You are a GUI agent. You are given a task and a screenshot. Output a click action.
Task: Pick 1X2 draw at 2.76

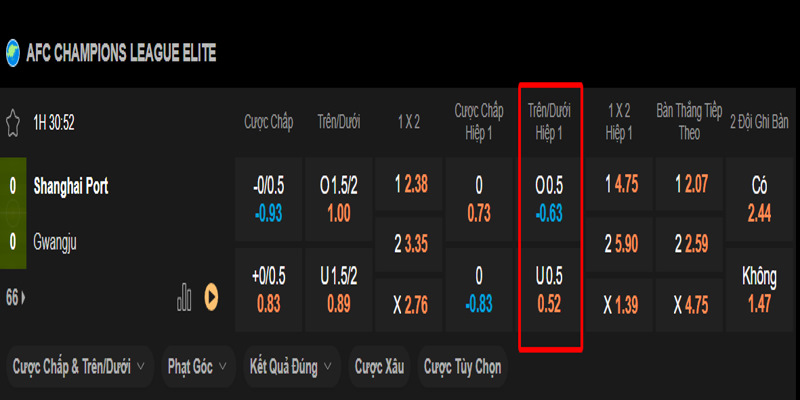pyautogui.click(x=409, y=305)
